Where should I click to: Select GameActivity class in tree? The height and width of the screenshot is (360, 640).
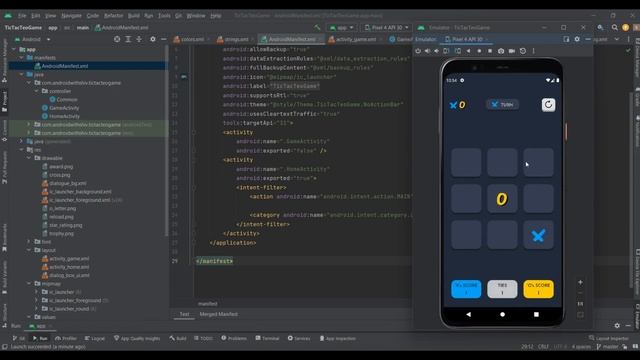pos(64,108)
